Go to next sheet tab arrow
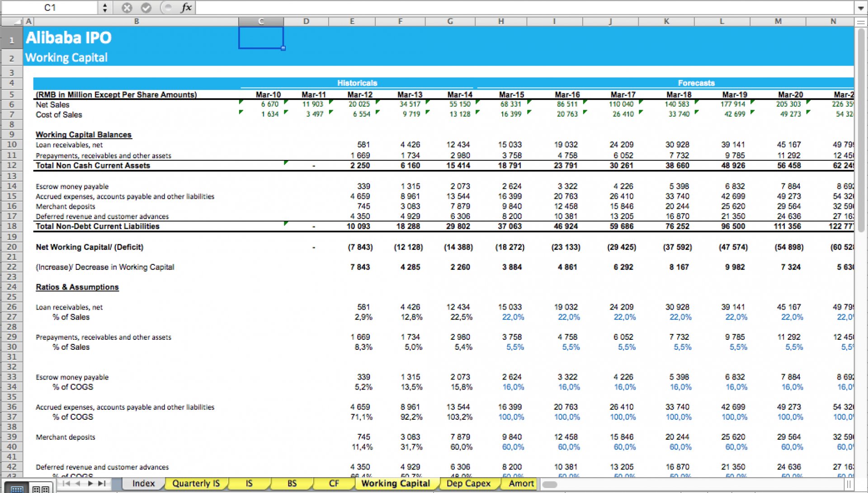This screenshot has height=493, width=868. [90, 484]
